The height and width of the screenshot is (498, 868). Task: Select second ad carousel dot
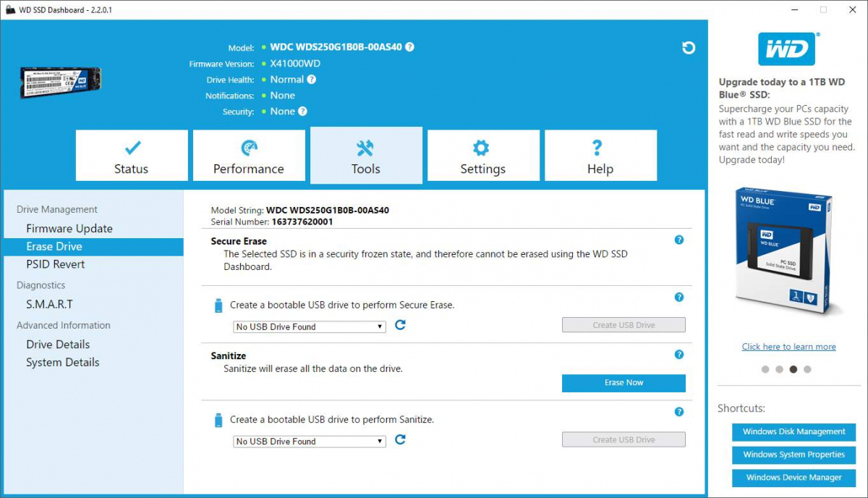coord(779,369)
